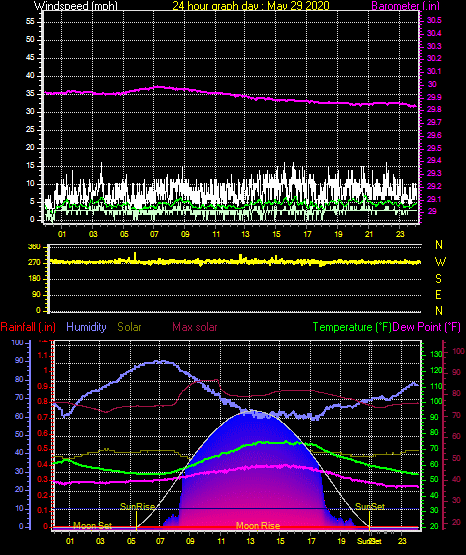Click the 'Temperature (°F)' legend label
466x555 pixels.
point(352,327)
